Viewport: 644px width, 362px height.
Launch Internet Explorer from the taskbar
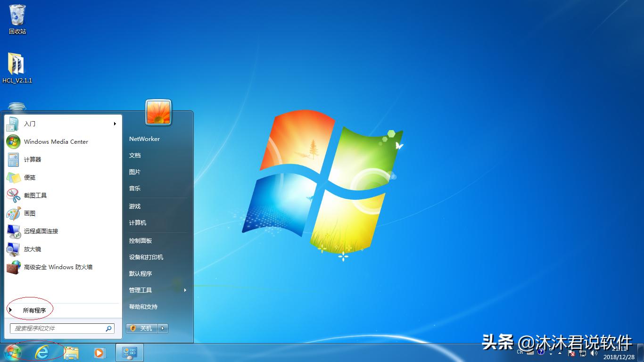click(41, 352)
